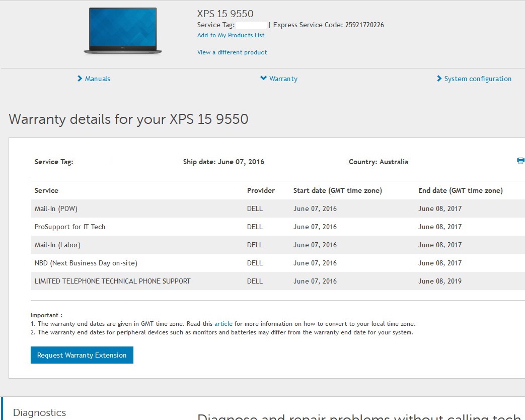The height and width of the screenshot is (420, 525).
Task: Click Start date (GMT time zone) header
Action: 337,190
